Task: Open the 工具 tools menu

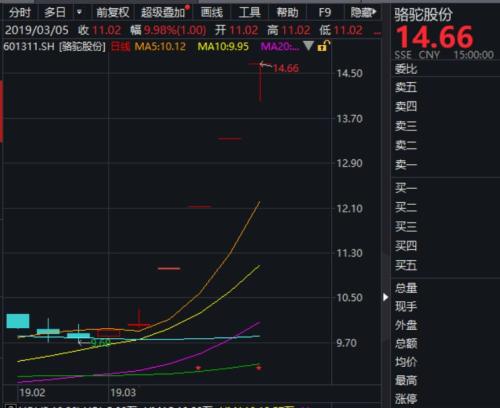Action: [x=250, y=13]
